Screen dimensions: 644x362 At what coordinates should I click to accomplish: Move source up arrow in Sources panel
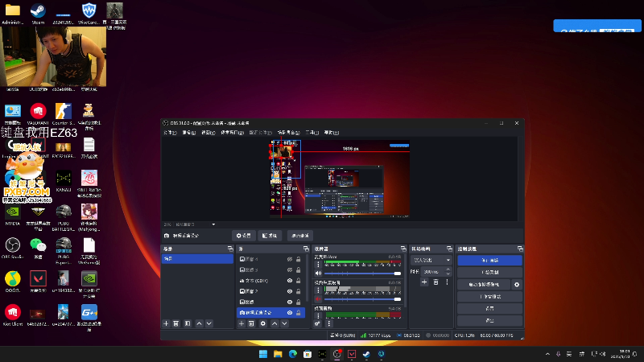[x=275, y=323]
